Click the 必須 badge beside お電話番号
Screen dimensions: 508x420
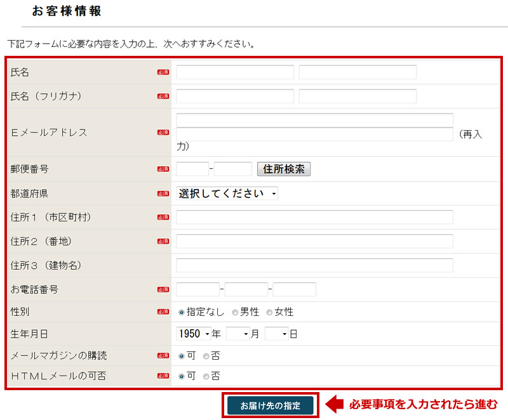tap(163, 289)
